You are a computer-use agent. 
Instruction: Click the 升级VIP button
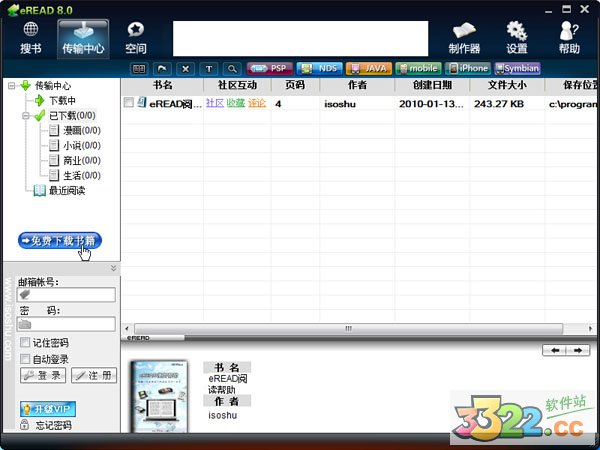pyautogui.click(x=48, y=409)
